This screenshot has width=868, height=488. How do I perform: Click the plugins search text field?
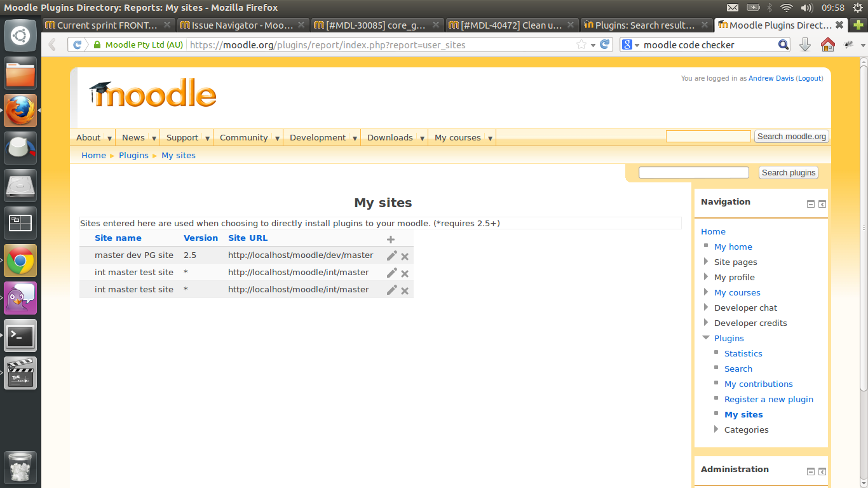tap(694, 173)
